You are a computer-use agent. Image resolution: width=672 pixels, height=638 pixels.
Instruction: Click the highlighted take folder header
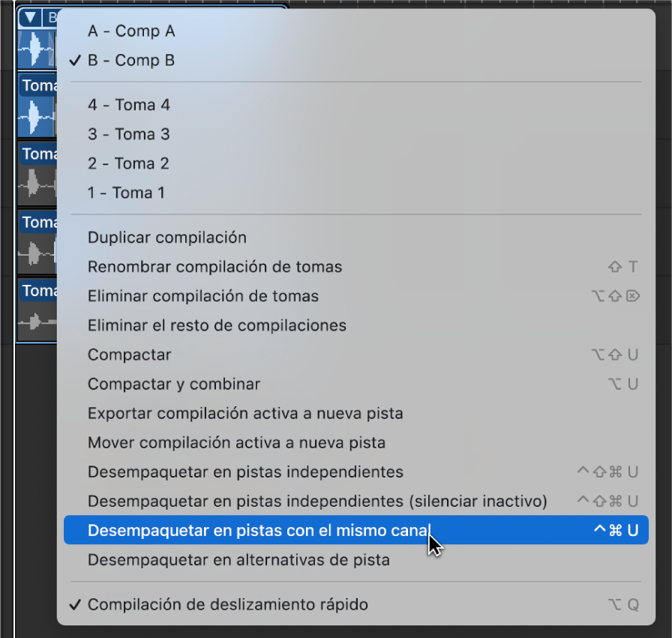tap(45, 18)
